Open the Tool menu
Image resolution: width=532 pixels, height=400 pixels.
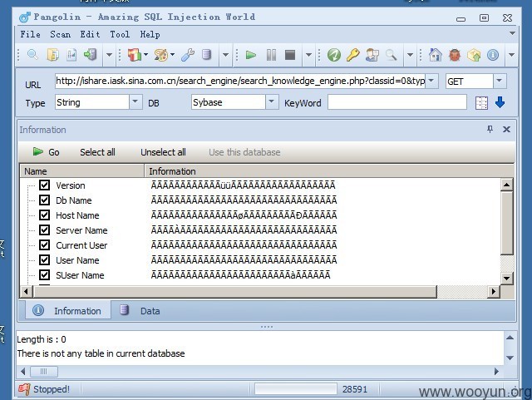[x=120, y=34]
